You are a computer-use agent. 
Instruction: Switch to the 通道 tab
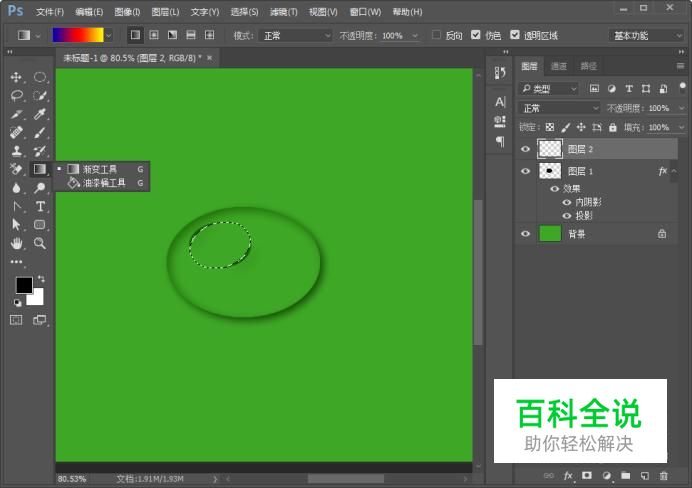(559, 66)
